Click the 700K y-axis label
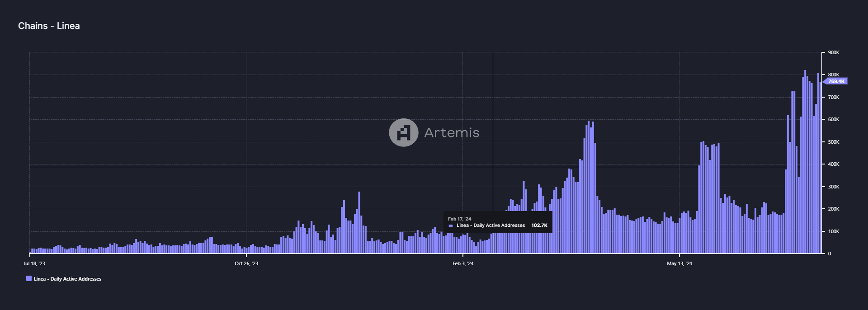 click(x=834, y=97)
